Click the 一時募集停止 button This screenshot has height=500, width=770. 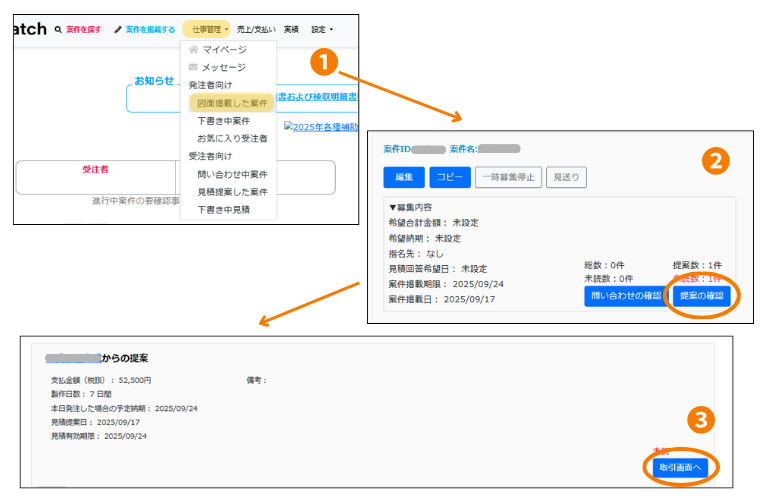pyautogui.click(x=508, y=177)
